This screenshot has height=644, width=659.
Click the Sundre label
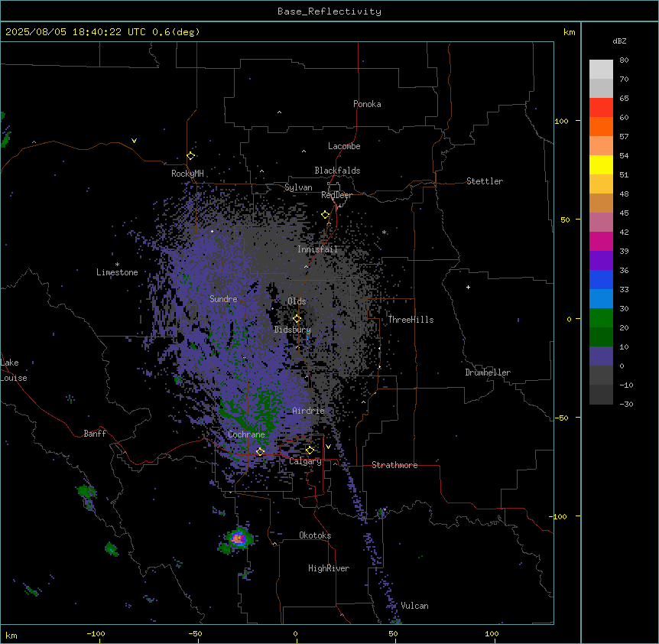223,299
